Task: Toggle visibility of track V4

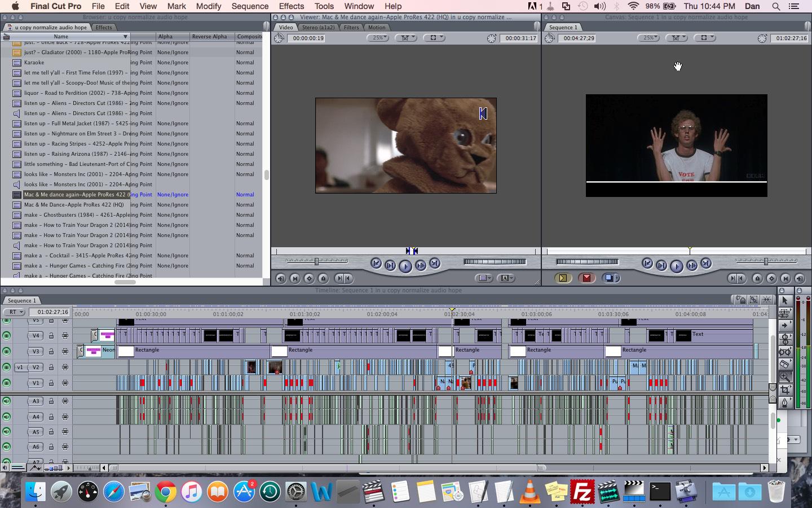Action: tap(6, 335)
